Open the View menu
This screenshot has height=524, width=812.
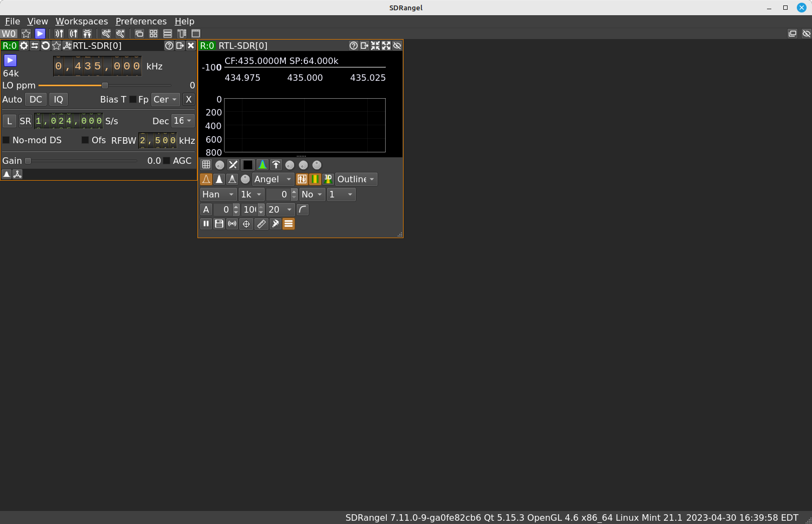pyautogui.click(x=37, y=21)
